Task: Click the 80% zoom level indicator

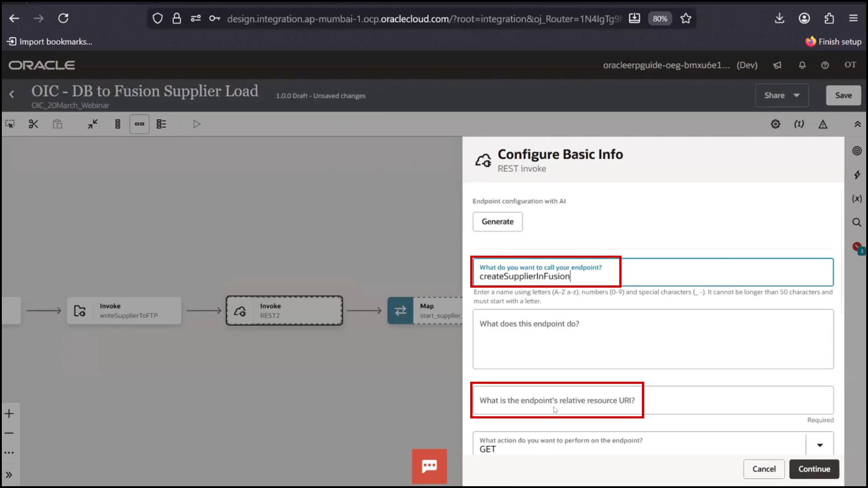Action: [x=660, y=19]
